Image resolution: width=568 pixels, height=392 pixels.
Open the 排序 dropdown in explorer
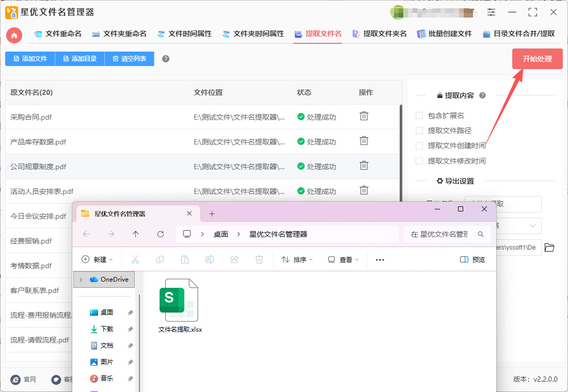297,260
